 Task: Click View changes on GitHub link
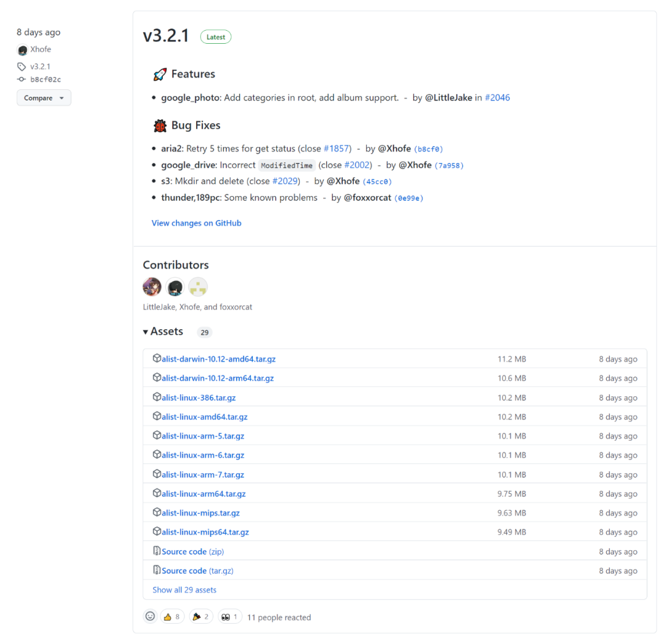[x=197, y=223]
